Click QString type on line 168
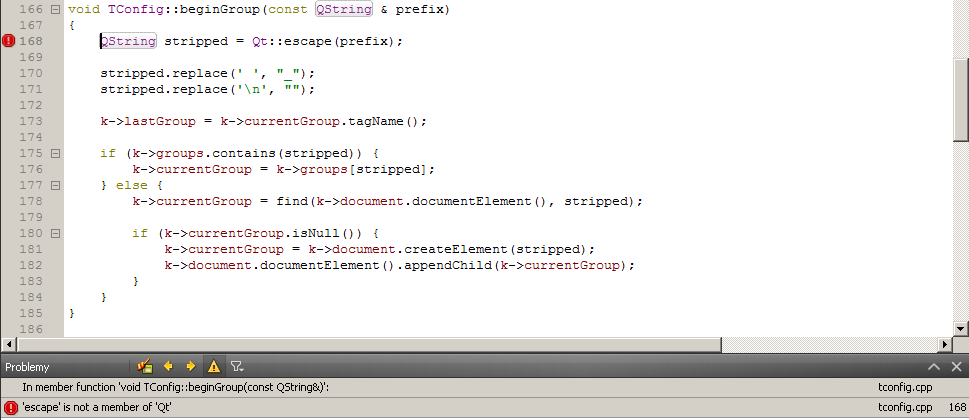The width and height of the screenshot is (969, 420). [x=129, y=41]
